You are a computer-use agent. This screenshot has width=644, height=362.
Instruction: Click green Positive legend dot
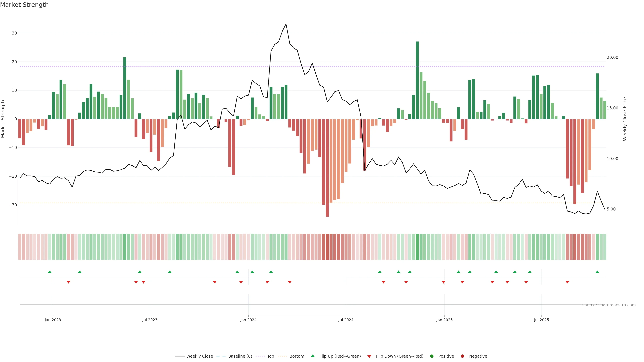pyautogui.click(x=432, y=356)
